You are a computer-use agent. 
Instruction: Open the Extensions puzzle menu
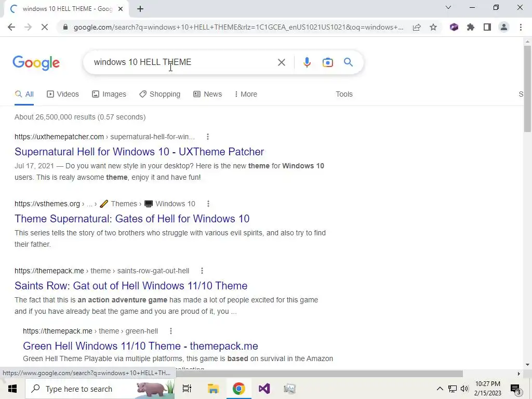471,27
